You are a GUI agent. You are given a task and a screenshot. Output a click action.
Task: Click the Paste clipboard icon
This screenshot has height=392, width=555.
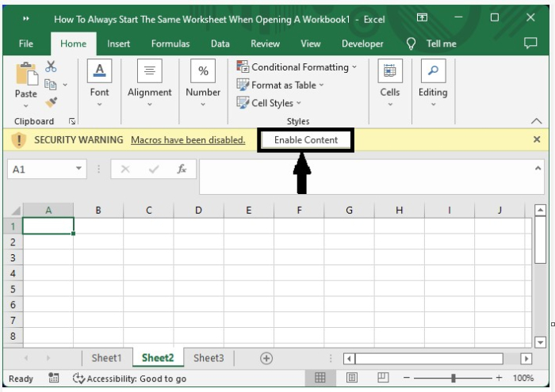[x=25, y=74]
